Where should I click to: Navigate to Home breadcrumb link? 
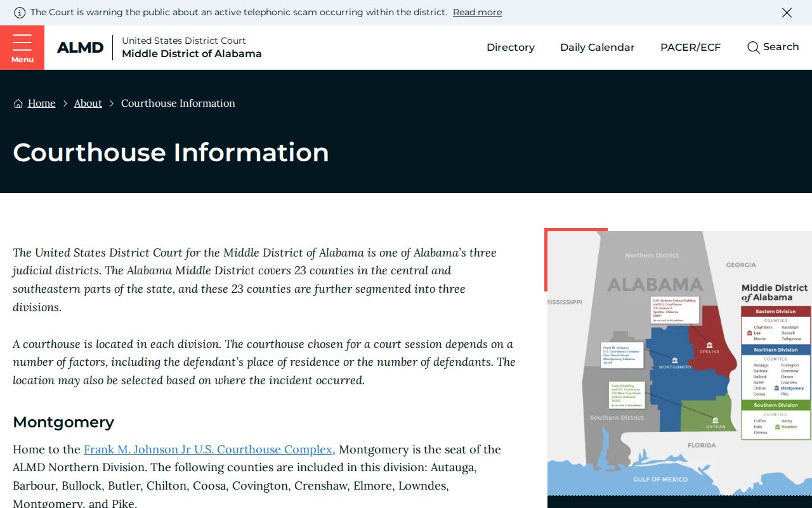[x=42, y=104]
